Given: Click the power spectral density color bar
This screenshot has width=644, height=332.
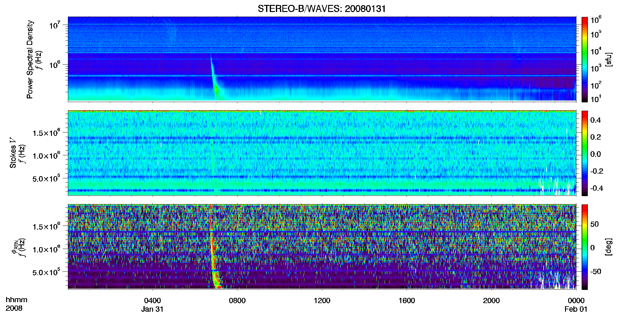Looking at the screenshot, I should 585,59.
